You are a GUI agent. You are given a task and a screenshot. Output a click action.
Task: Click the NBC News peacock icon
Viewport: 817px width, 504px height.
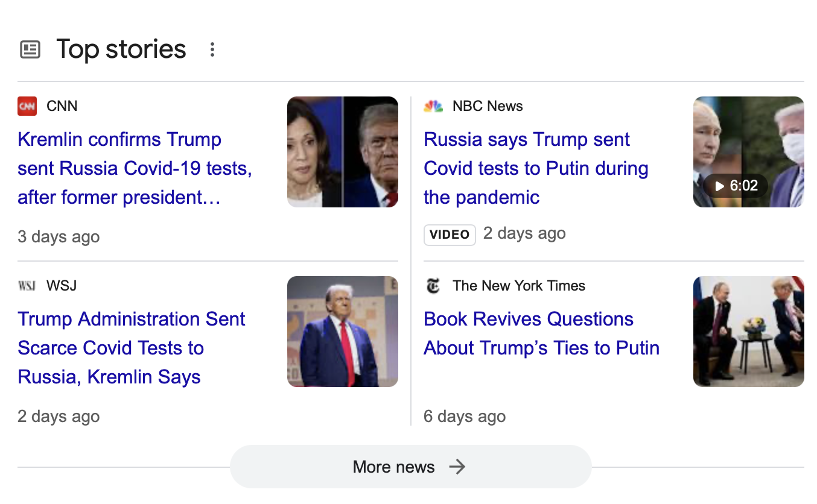[x=433, y=106]
